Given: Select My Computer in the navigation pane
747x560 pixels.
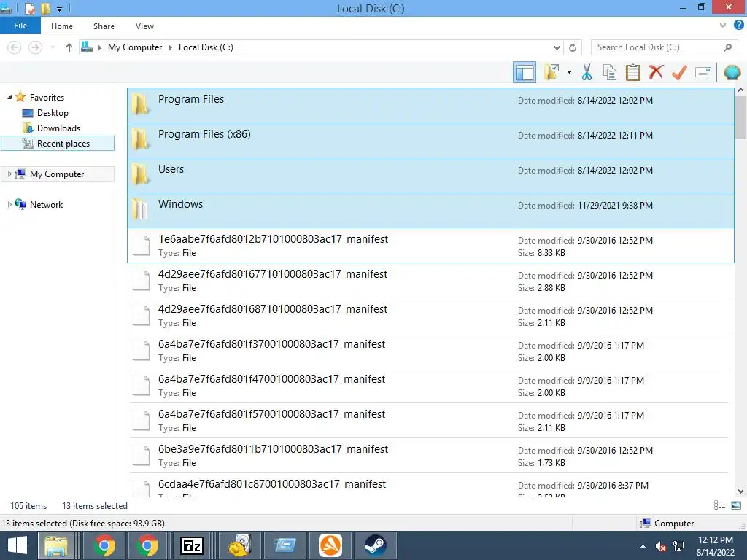Looking at the screenshot, I should click(57, 174).
